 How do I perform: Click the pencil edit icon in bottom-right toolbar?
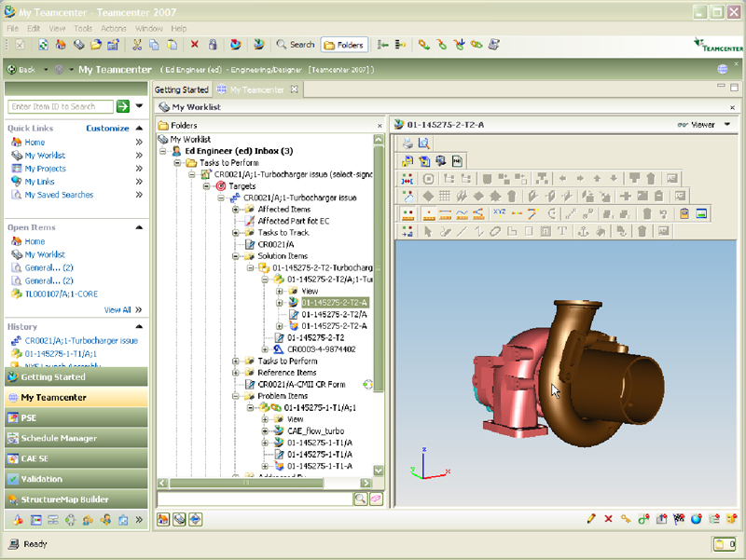pyautogui.click(x=591, y=519)
